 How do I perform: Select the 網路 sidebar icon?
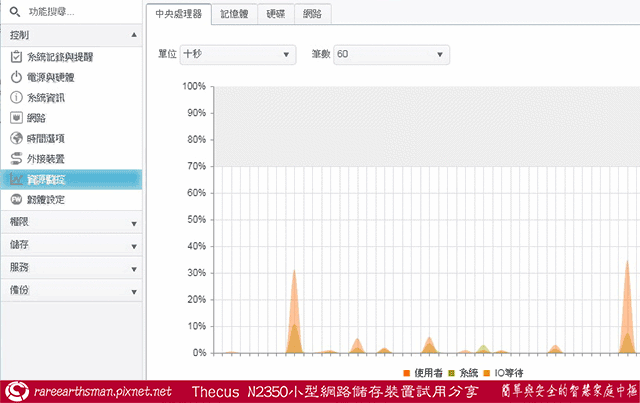[x=16, y=118]
